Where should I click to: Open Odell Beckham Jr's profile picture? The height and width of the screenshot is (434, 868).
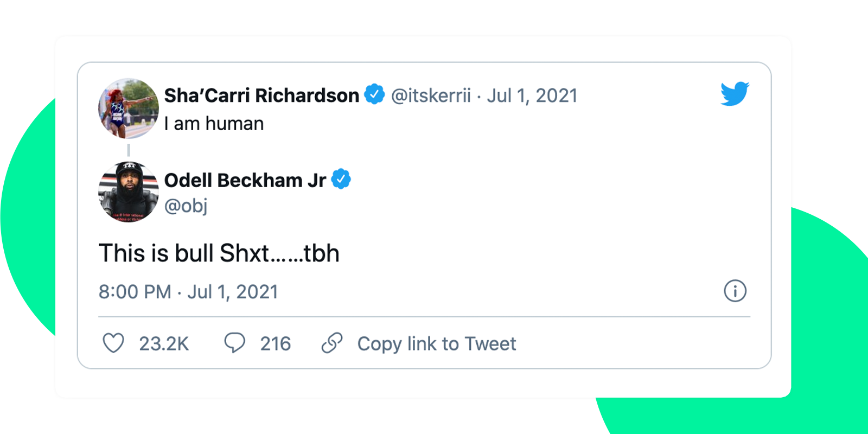[129, 192]
